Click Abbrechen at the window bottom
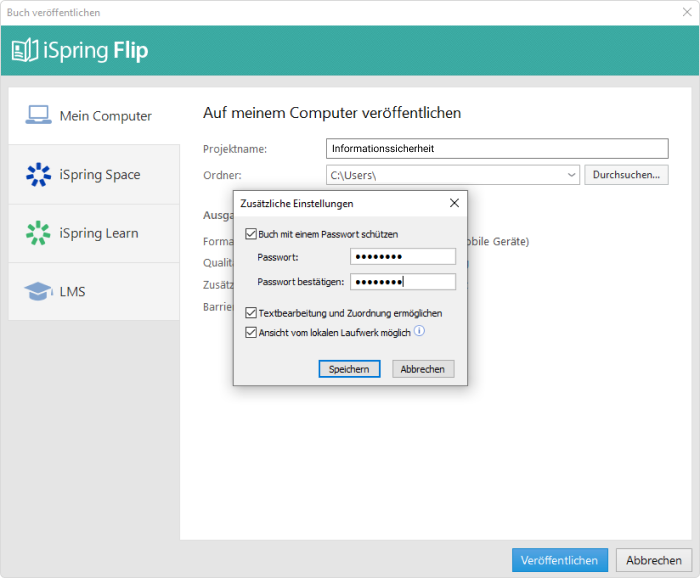The image size is (700, 578). click(654, 560)
